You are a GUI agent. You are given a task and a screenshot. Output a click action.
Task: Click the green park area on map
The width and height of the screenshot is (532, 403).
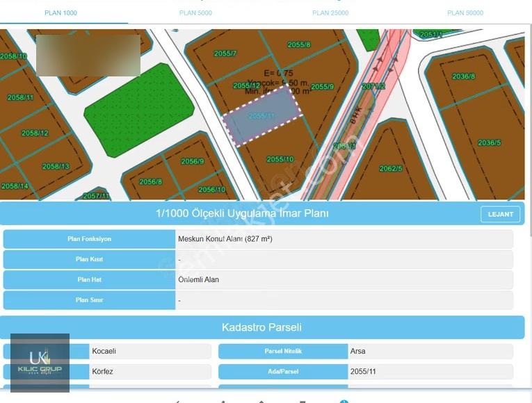point(139,110)
